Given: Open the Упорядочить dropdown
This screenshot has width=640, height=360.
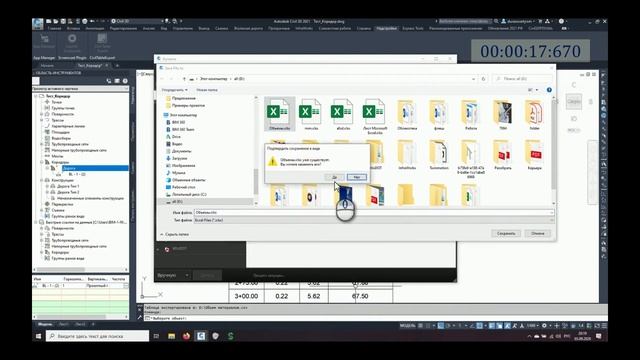Looking at the screenshot, I should [174, 90].
